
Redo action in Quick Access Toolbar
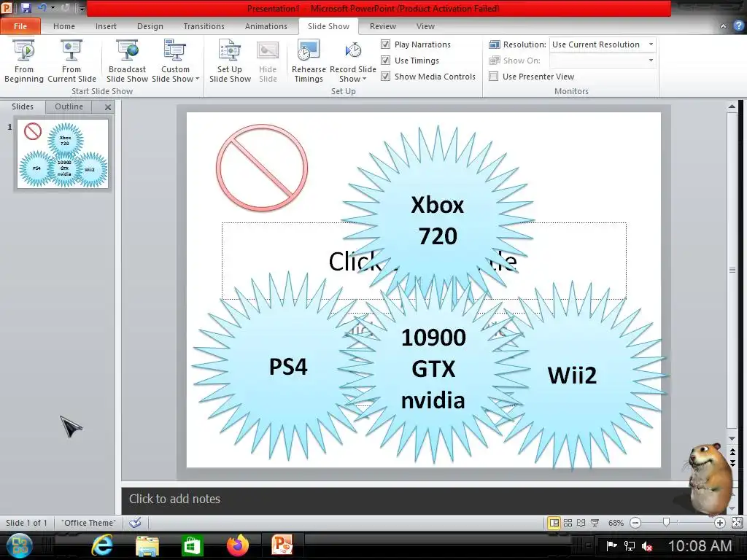pos(65,7)
